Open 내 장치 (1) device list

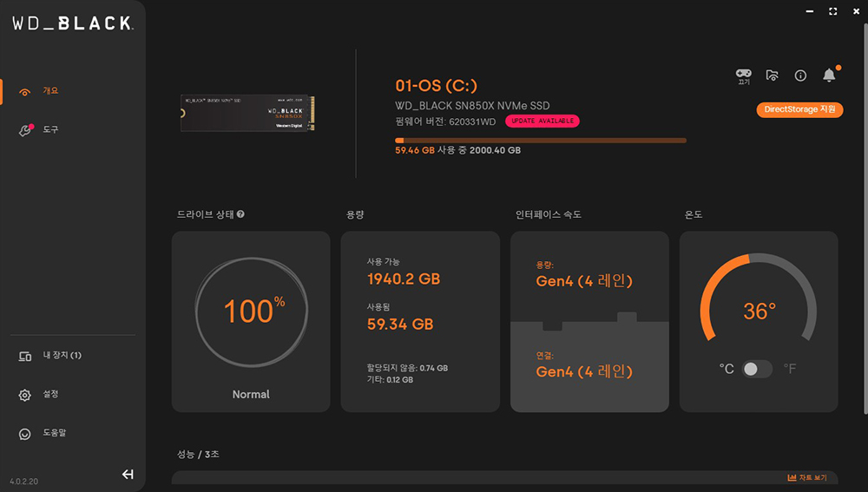62,355
